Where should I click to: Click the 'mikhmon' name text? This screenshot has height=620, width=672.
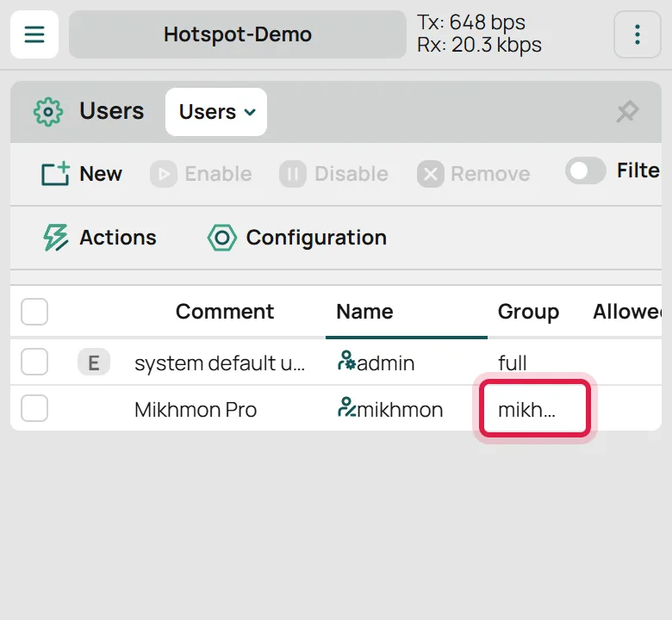(400, 410)
